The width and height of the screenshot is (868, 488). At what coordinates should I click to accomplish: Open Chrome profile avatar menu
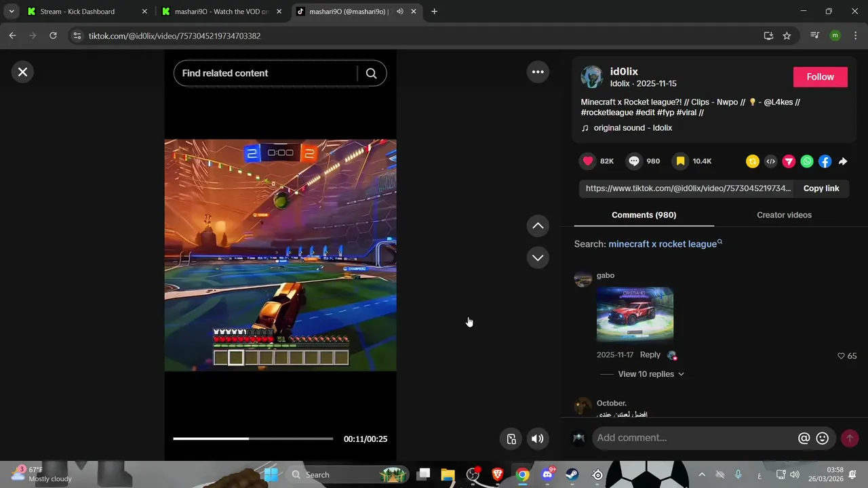pyautogui.click(x=835, y=36)
